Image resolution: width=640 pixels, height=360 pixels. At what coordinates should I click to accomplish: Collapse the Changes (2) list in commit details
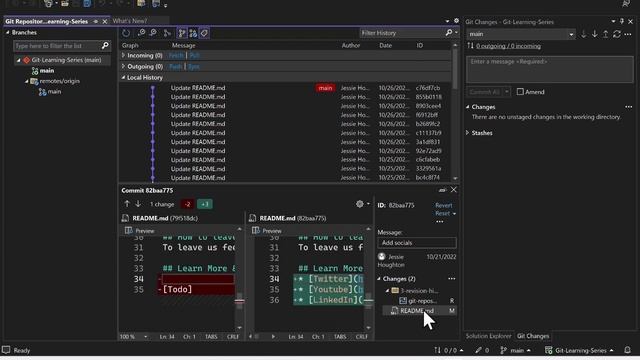379,279
